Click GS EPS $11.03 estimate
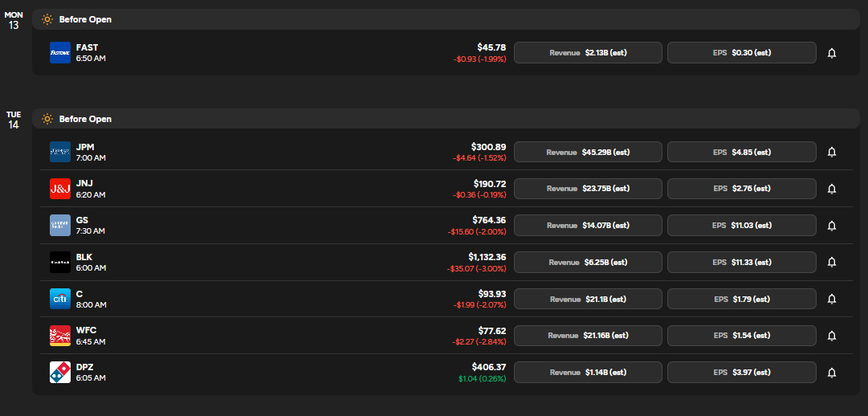868x416 pixels. [x=742, y=226]
